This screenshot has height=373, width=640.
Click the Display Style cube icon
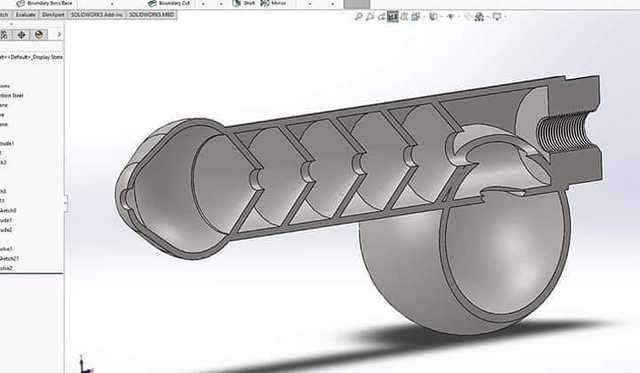[433, 17]
